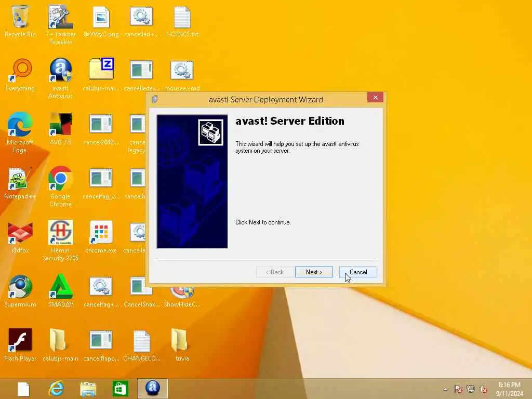The height and width of the screenshot is (399, 532).
Task: Select the CHANGELO text file icon
Action: [141, 345]
